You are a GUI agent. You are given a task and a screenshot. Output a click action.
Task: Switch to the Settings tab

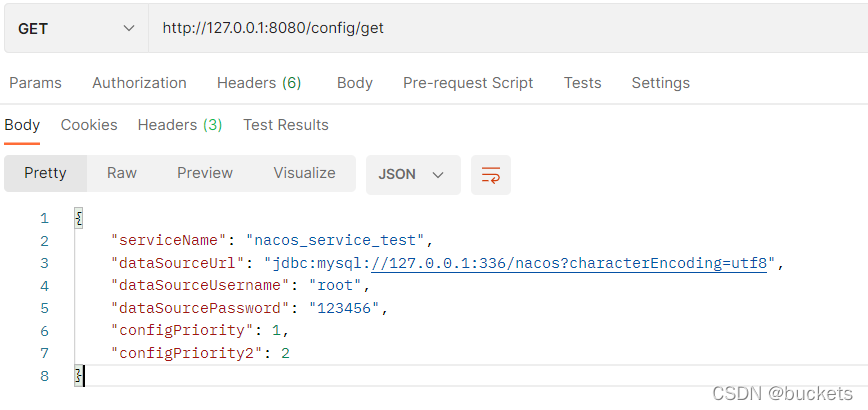660,83
